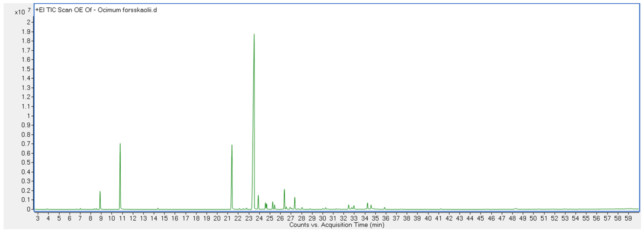Click the small peak near 8.9 minutes

point(100,192)
